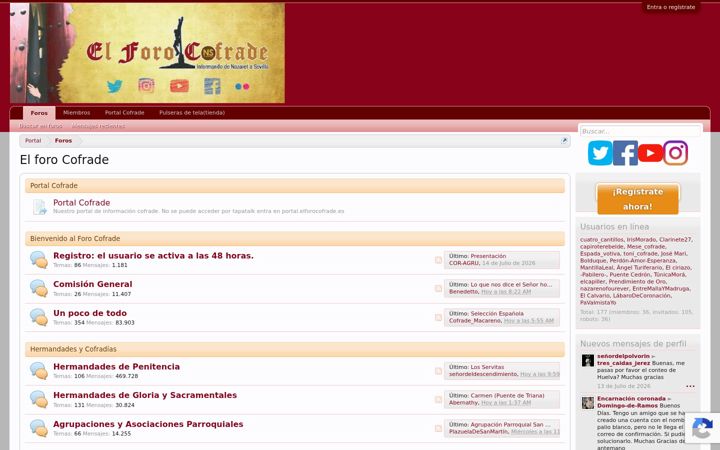Click the RSS icon in the Un poco de todo row
720x450 pixels.
(439, 317)
